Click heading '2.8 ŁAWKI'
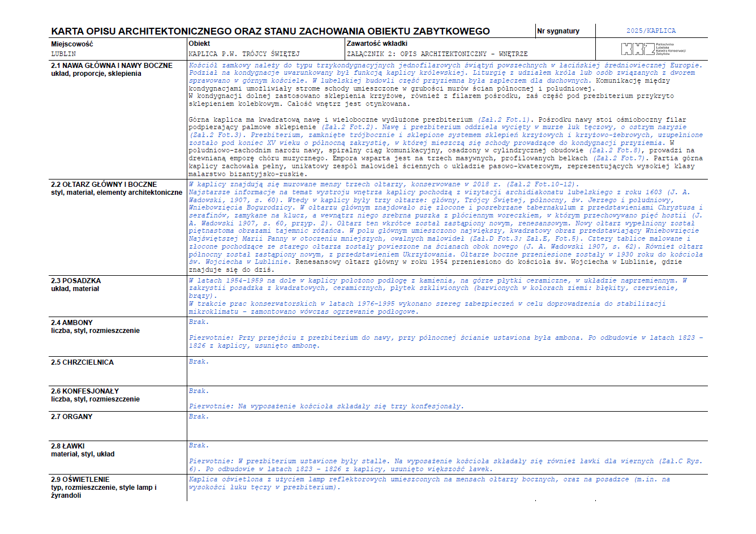This screenshot has height=534, width=756. (x=68, y=446)
